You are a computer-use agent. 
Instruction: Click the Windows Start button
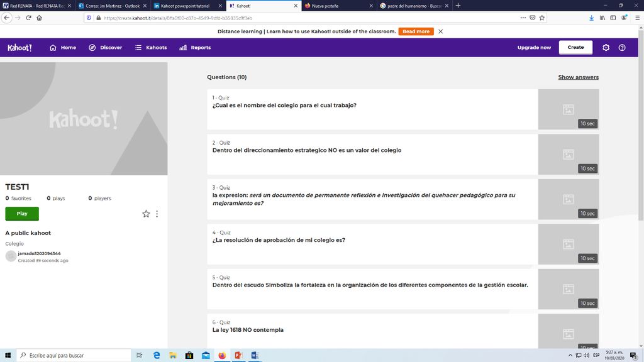8,355
